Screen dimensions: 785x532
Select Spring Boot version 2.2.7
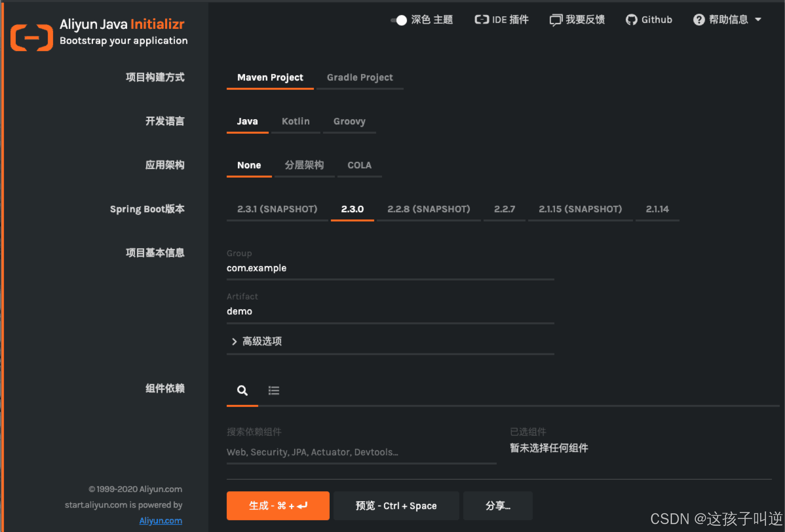click(504, 209)
